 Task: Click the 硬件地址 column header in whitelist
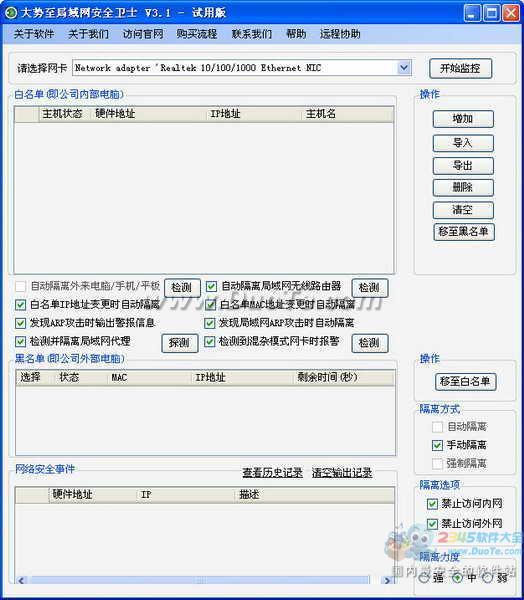pos(115,114)
